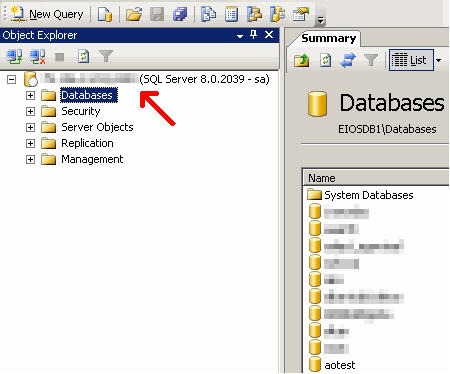The image size is (450, 374).
Task: Collapse the SQL Server 8.0.2039 node
Action: (x=12, y=79)
